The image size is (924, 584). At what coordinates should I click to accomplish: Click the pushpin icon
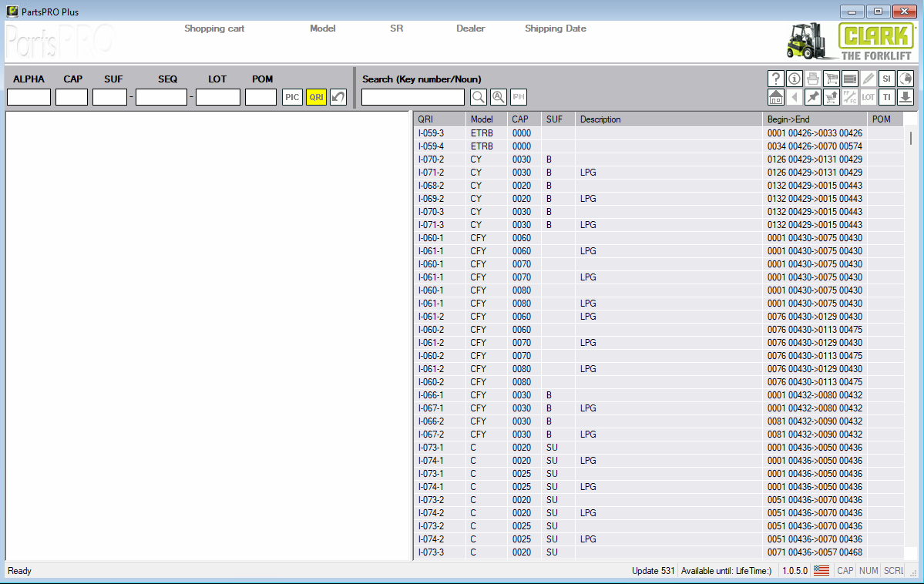tap(812, 97)
